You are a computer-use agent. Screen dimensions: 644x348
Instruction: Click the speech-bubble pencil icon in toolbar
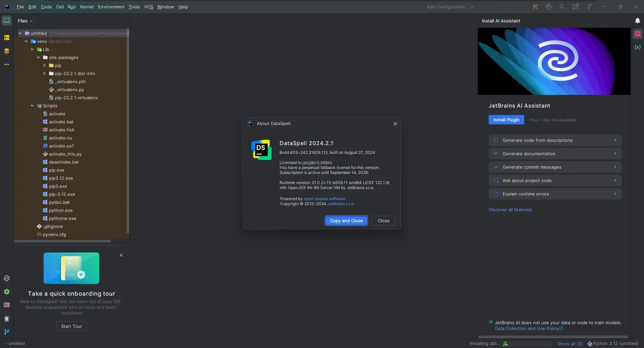click(x=576, y=7)
